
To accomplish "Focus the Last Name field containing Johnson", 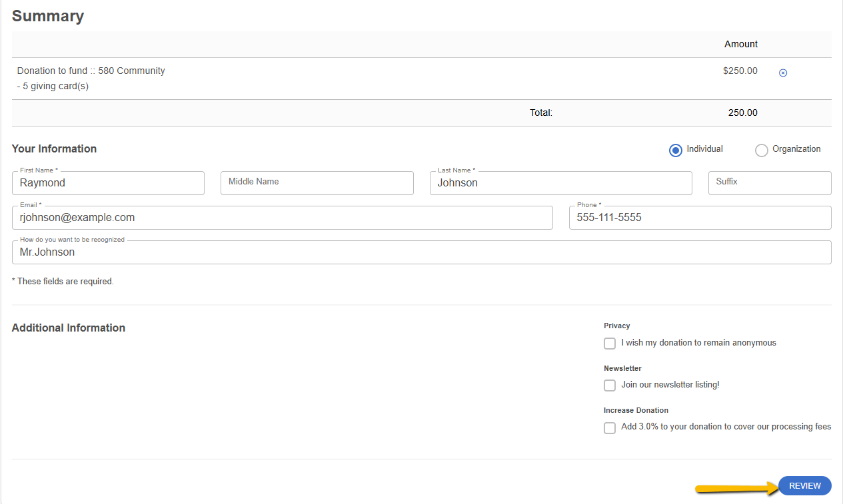I will tap(561, 183).
